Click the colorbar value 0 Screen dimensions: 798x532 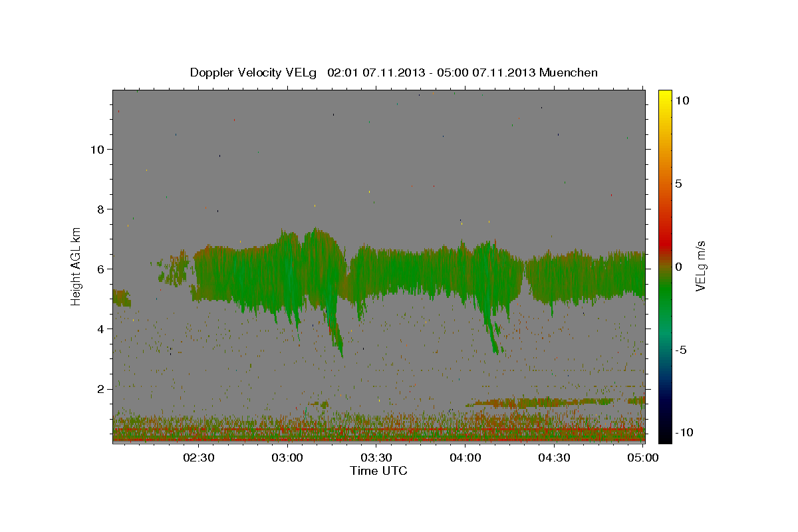point(678,267)
